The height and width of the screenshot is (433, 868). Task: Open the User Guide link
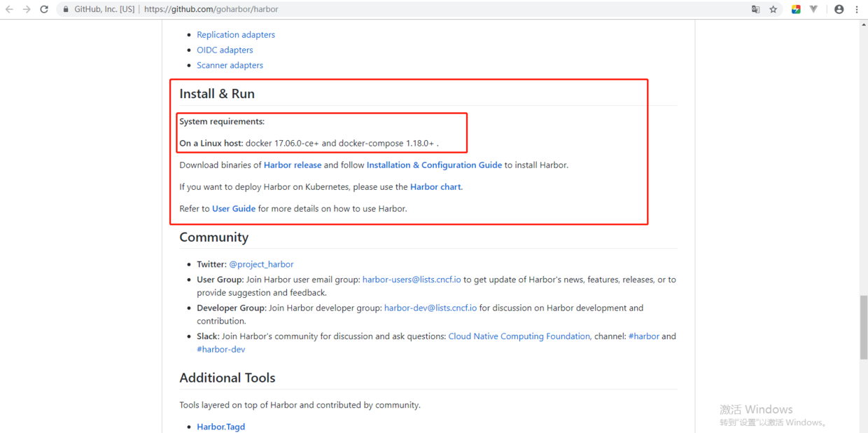tap(234, 209)
